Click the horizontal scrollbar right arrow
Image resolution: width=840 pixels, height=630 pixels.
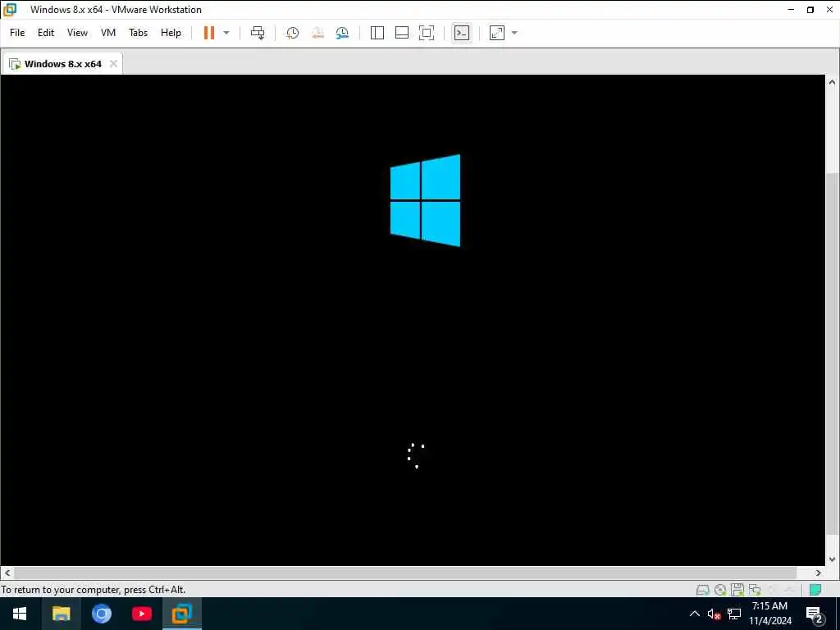819,573
